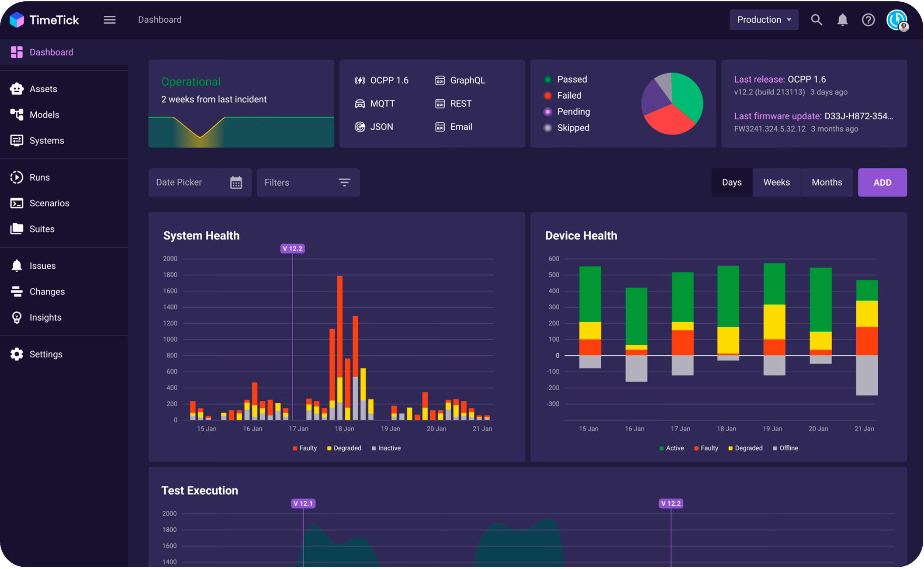Click the 21 Jan bar in Device Health
The image size is (924, 569).
(x=867, y=337)
